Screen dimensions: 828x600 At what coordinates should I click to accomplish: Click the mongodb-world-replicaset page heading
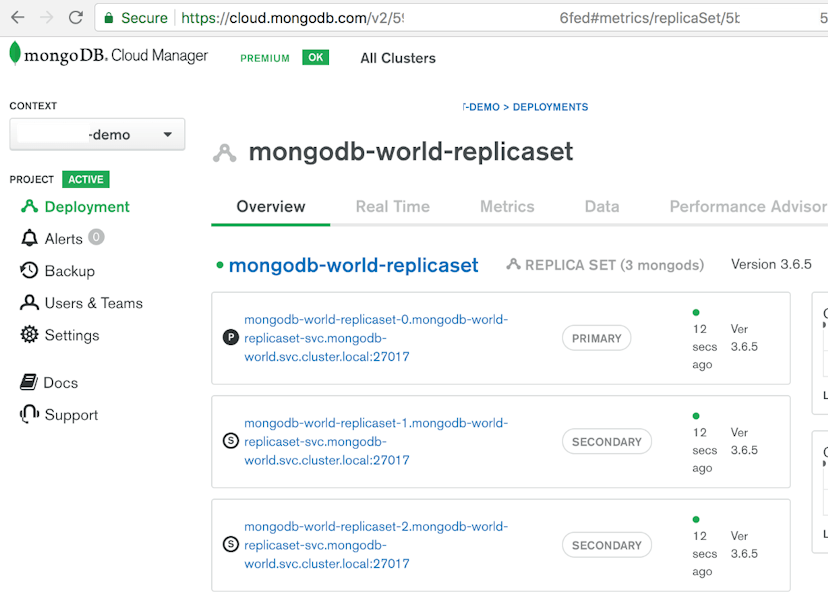[x=411, y=152]
